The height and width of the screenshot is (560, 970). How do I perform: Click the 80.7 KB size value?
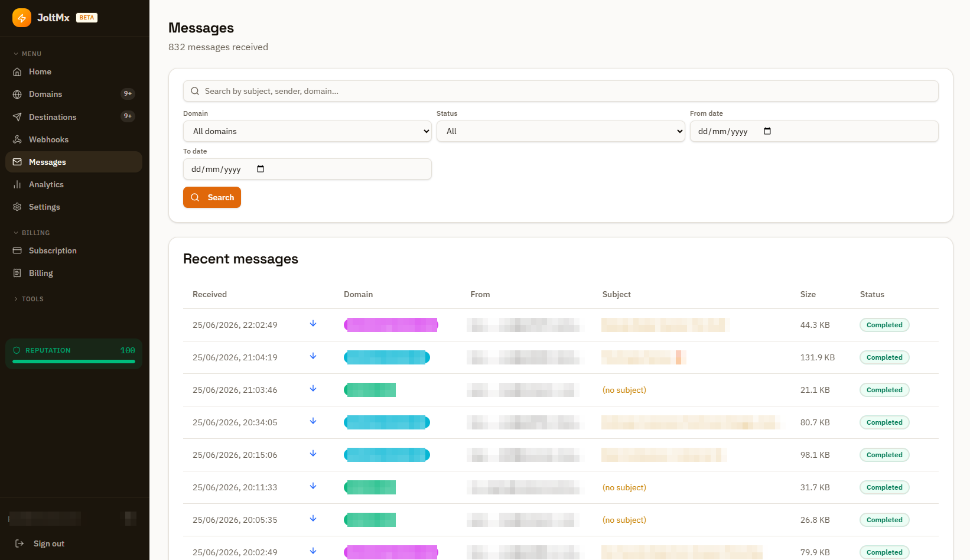click(x=815, y=422)
